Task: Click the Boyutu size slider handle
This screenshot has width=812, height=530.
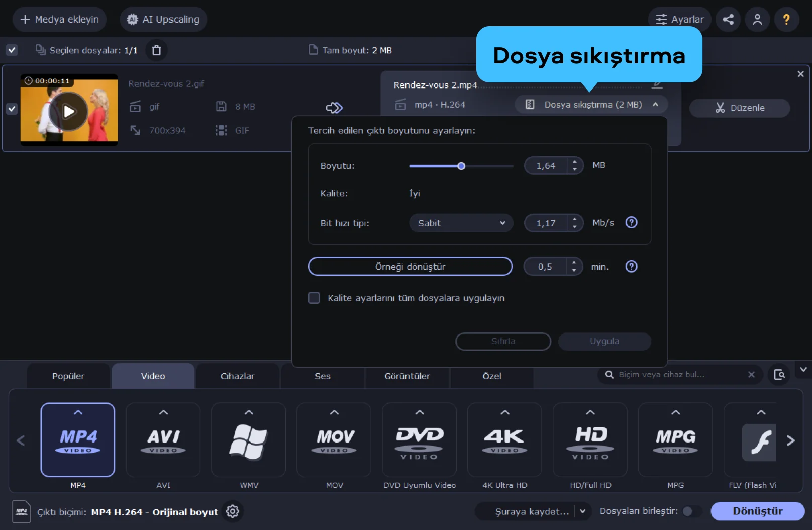Action: 461,166
